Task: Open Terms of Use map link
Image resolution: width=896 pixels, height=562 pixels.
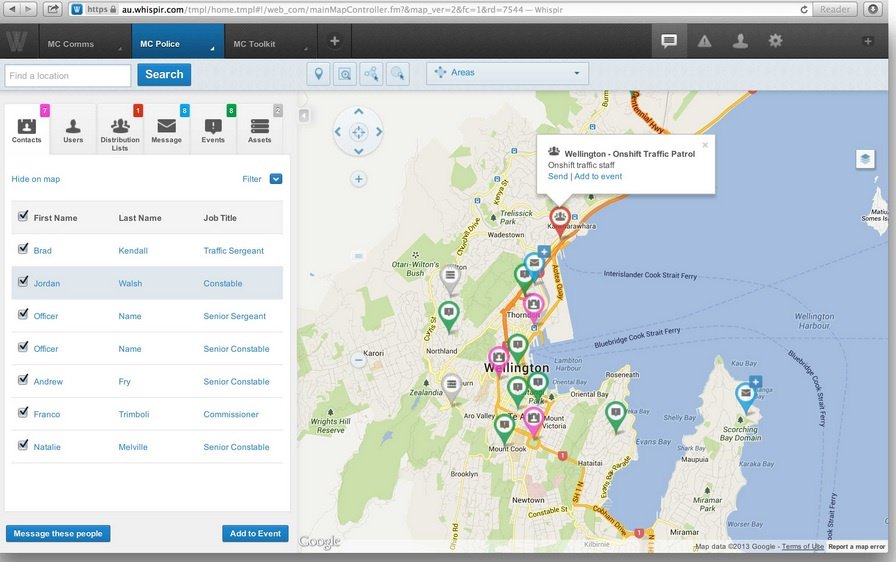Action: click(x=802, y=547)
